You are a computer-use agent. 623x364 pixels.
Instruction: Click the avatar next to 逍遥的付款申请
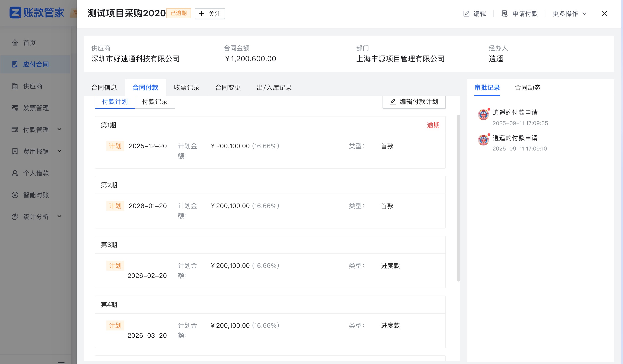point(483,114)
